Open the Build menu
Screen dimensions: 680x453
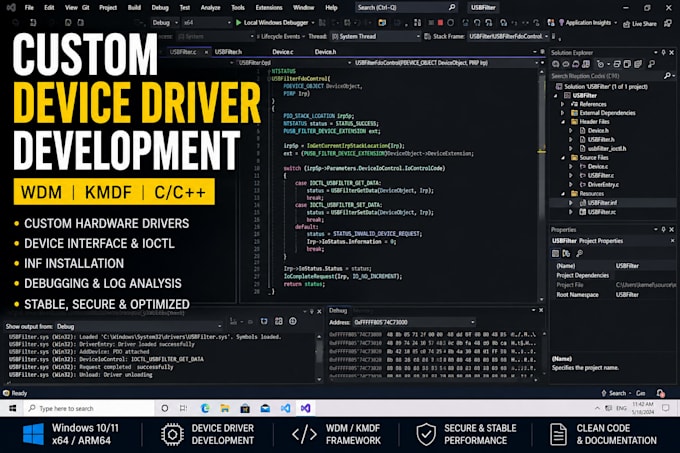[x=134, y=7]
